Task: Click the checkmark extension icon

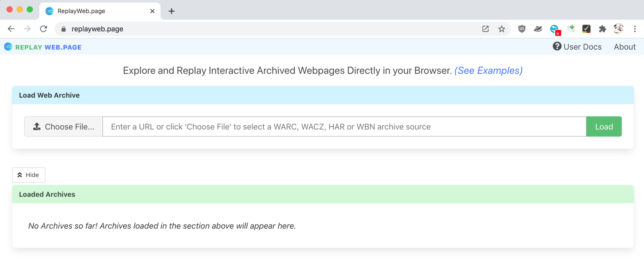Action: pos(586,29)
